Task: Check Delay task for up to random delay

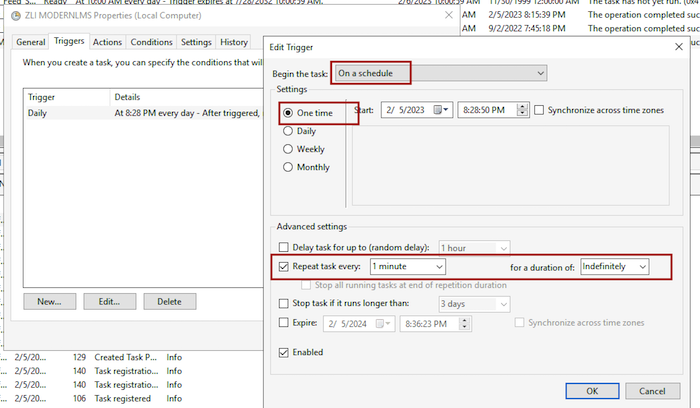Action: click(283, 247)
